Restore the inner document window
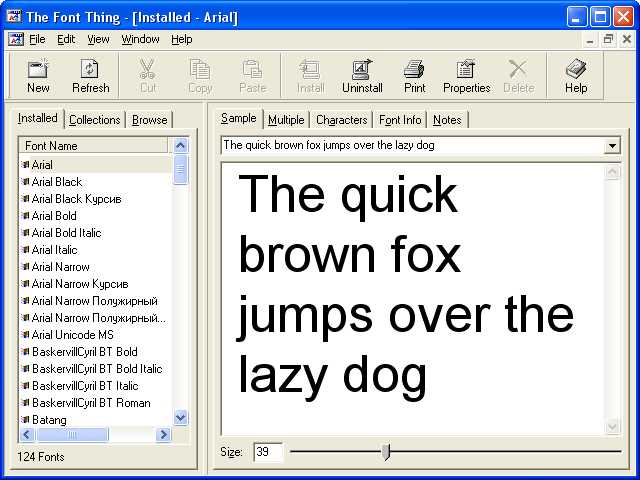640x480 pixels. tap(609, 40)
